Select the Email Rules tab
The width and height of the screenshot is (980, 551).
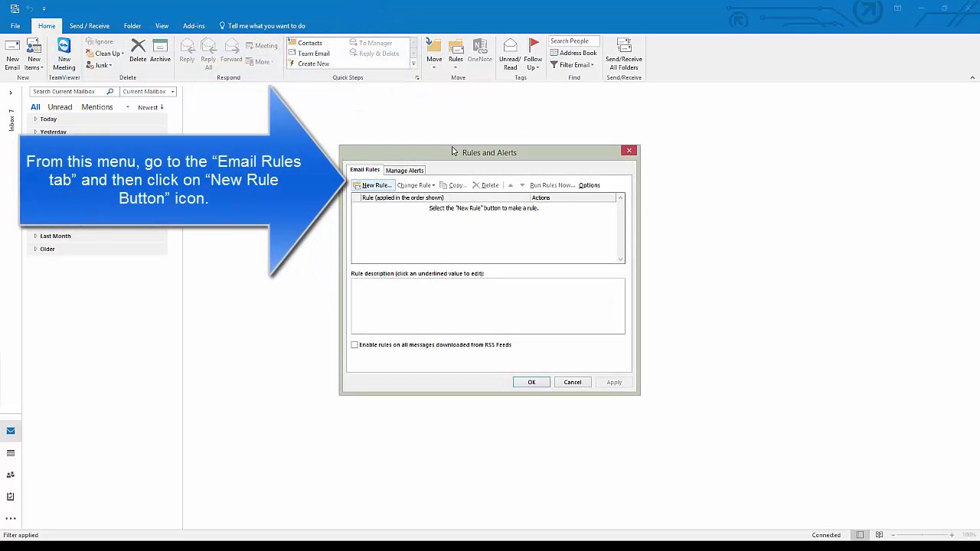[x=364, y=170]
